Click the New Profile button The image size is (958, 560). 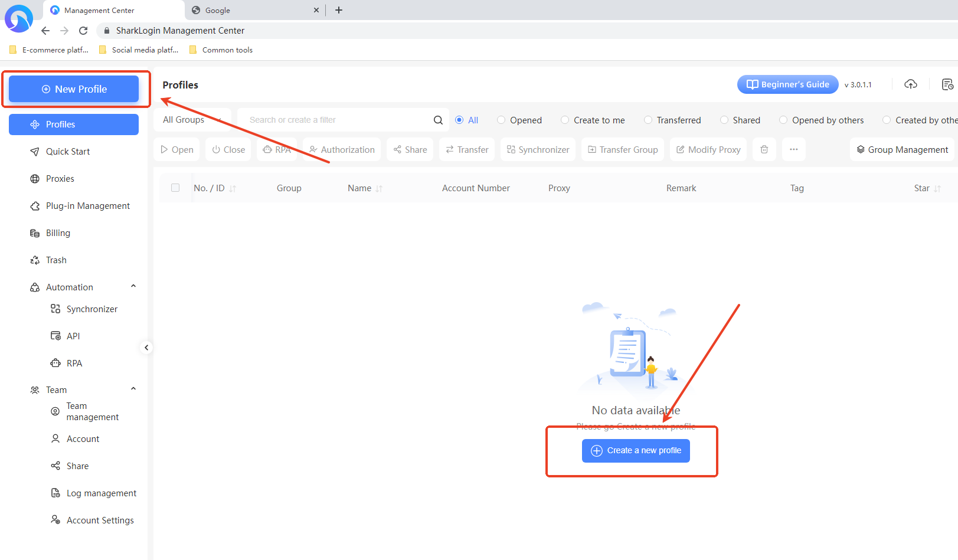[74, 89]
